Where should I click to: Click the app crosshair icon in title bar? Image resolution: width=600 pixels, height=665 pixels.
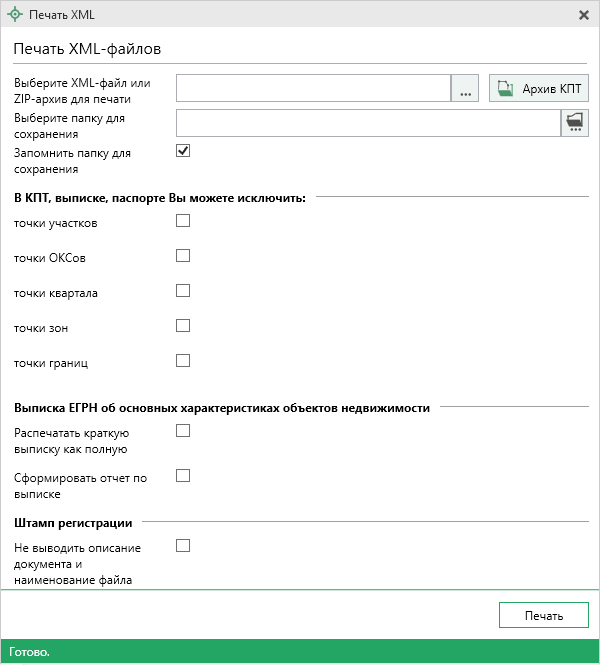14,15
